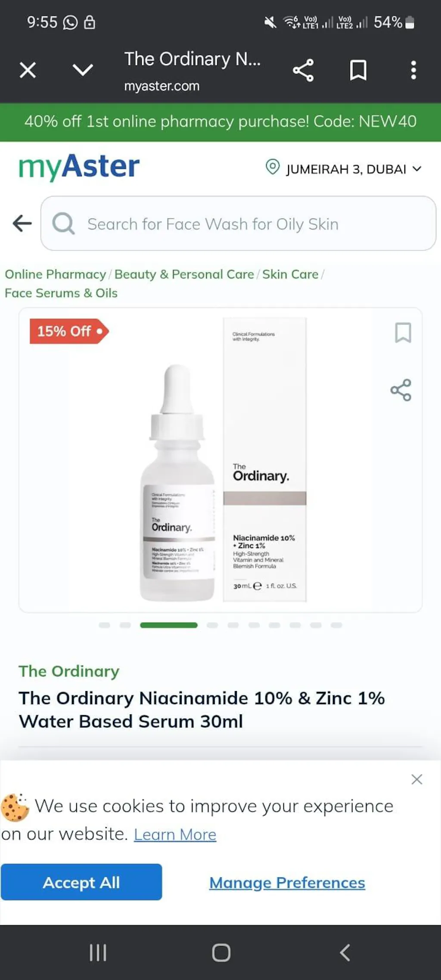Open the three-dot browser menu
Image resolution: width=441 pixels, height=980 pixels.
click(x=413, y=70)
